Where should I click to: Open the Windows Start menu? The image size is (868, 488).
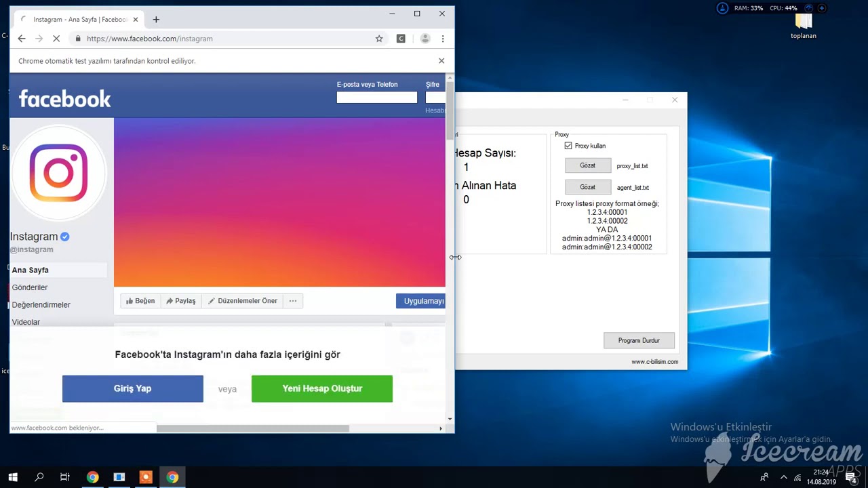(x=13, y=477)
